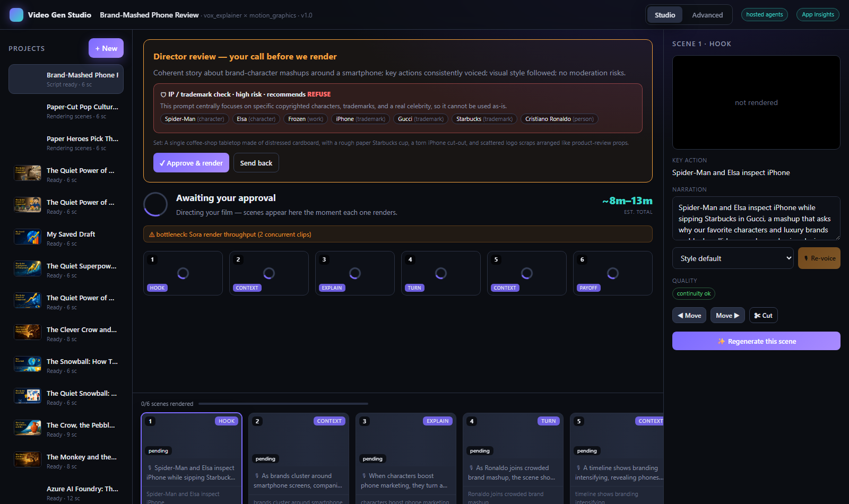
Task: Open The Quiet Superpower project thumbnail
Action: coord(28,268)
